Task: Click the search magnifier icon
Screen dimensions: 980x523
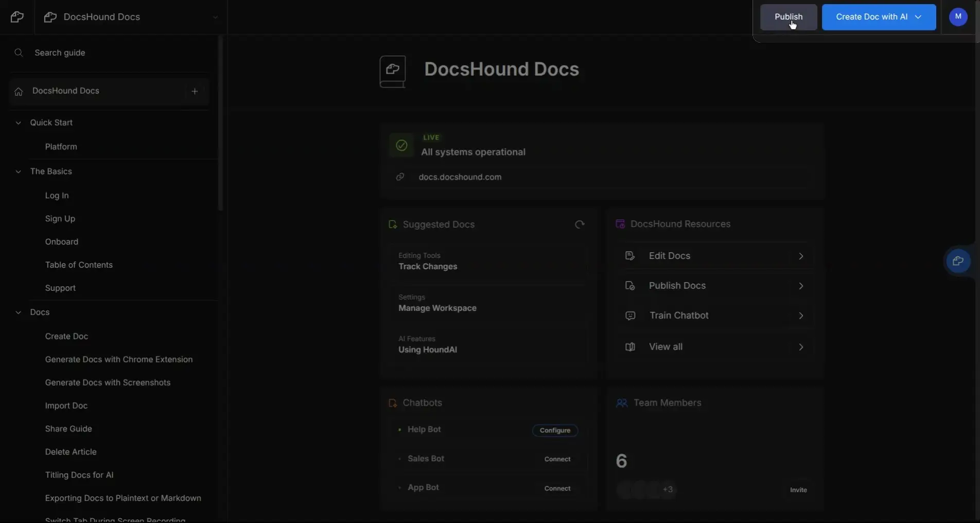Action: click(19, 53)
